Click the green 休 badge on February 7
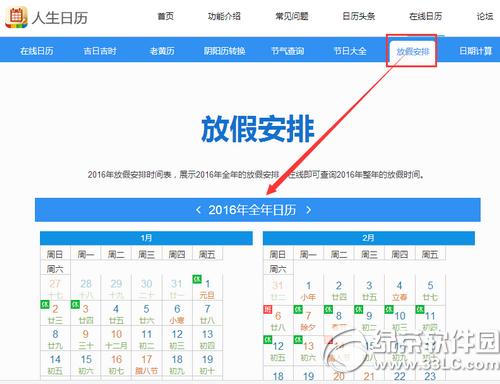500x384 pixels. coord(298,309)
